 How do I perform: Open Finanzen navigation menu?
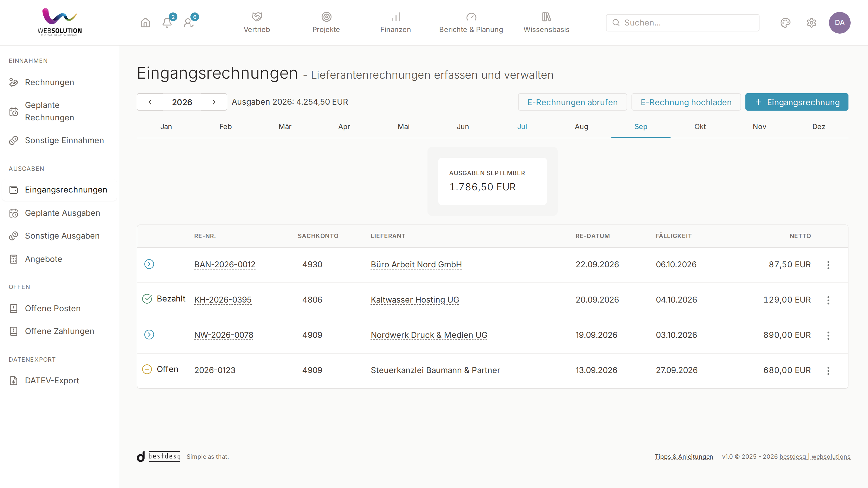(x=395, y=23)
